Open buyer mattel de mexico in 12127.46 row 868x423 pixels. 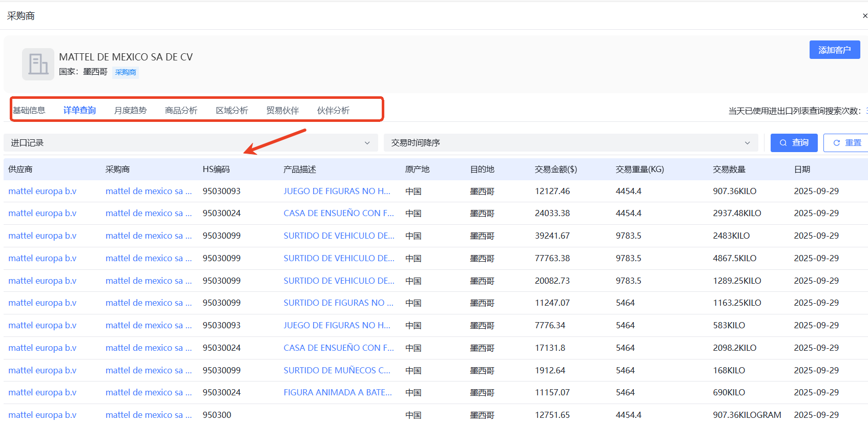click(149, 191)
